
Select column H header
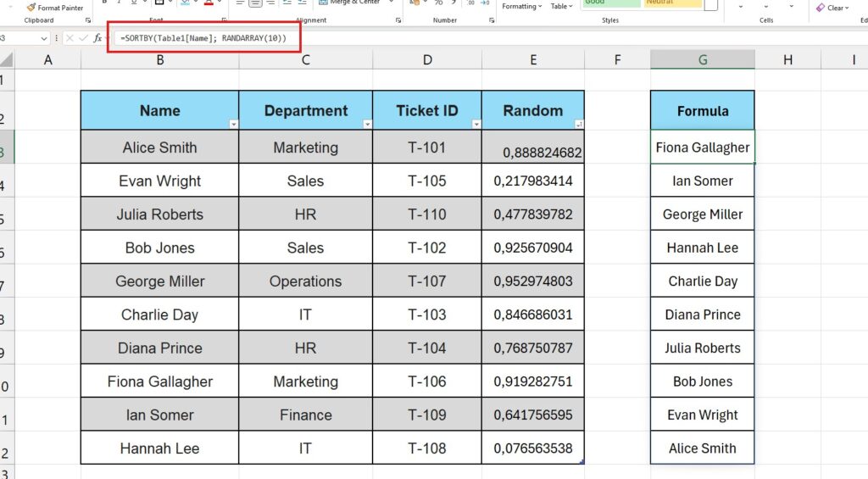pos(787,60)
